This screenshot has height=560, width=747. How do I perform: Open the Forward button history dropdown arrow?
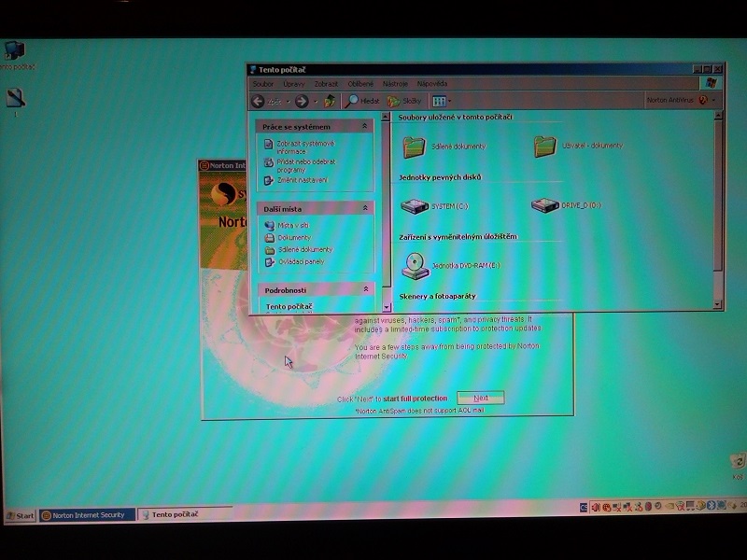[x=316, y=102]
